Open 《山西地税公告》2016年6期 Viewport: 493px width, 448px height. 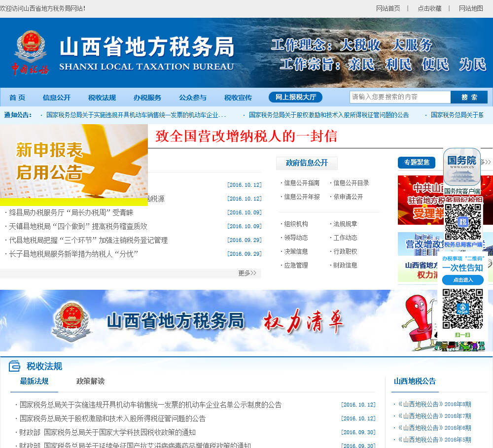pyautogui.click(x=435, y=428)
